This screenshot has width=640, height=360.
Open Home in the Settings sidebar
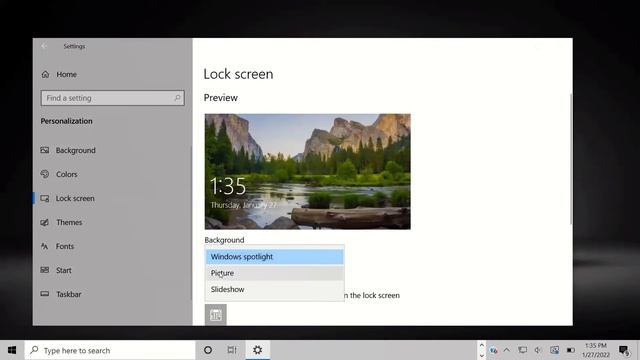(x=67, y=74)
